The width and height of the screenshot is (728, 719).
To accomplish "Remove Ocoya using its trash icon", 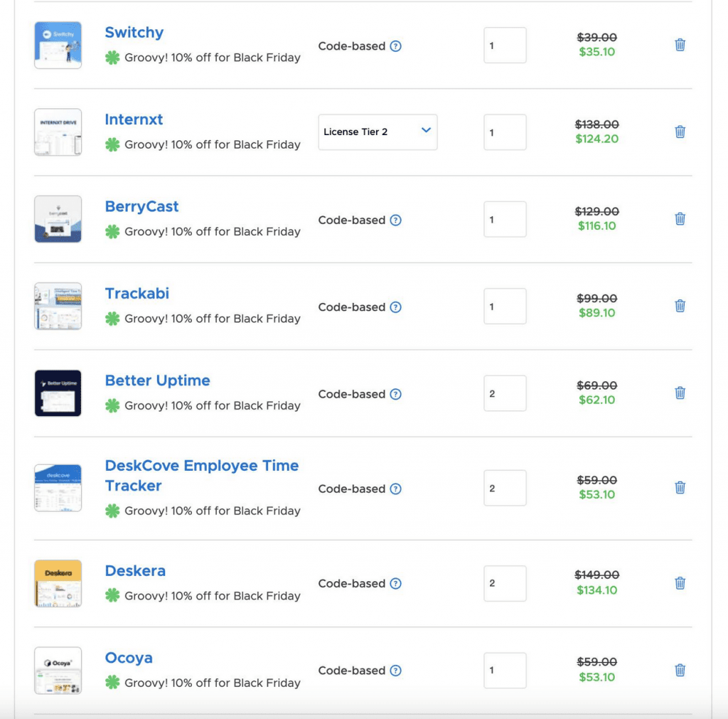I will 680,670.
